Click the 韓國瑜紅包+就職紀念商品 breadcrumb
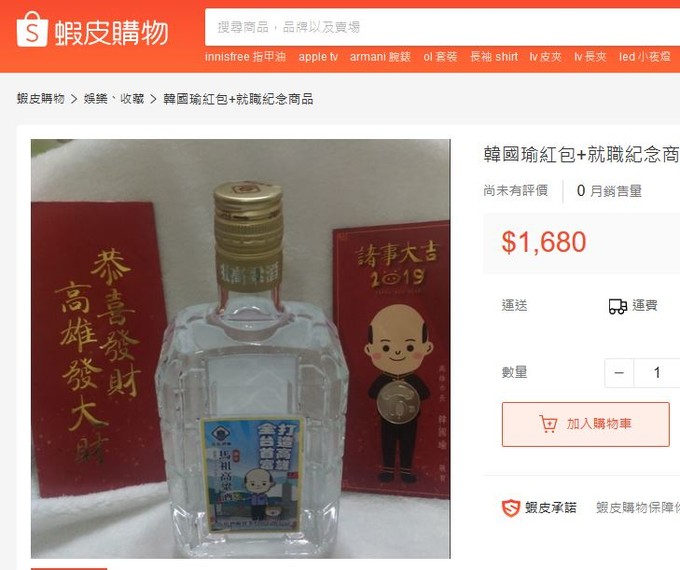 [x=238, y=99]
